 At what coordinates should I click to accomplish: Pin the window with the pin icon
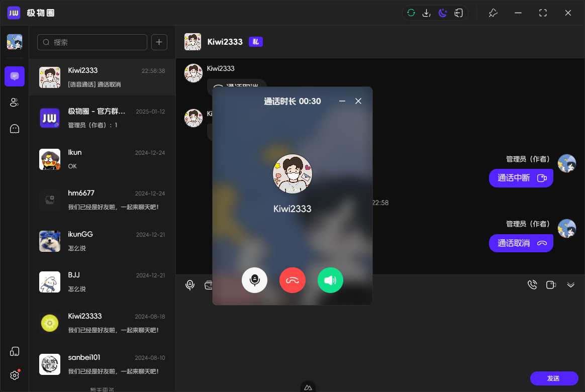tap(493, 13)
